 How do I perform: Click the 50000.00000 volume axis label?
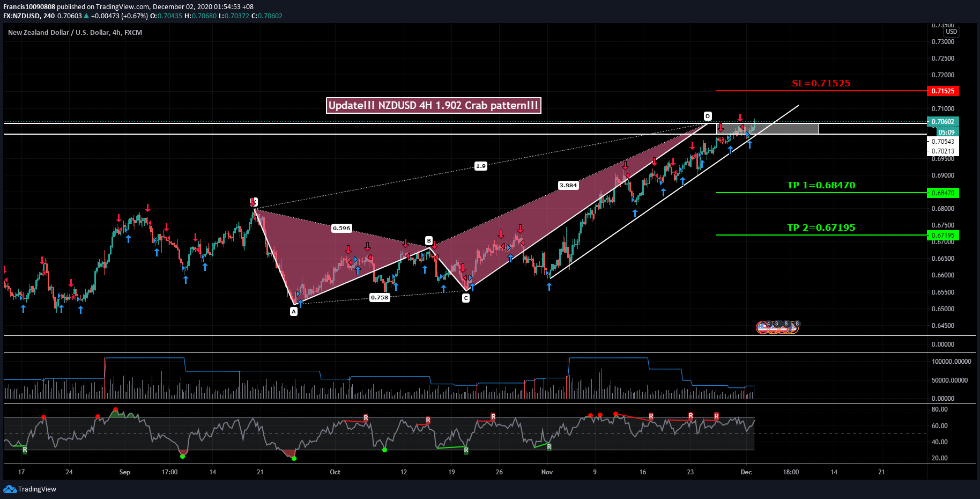click(x=950, y=380)
